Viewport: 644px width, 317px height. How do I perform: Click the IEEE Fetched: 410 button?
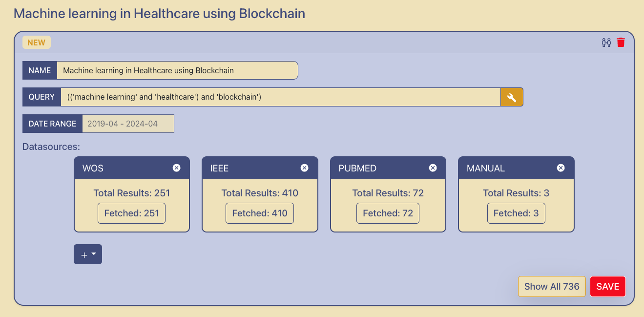tap(260, 213)
